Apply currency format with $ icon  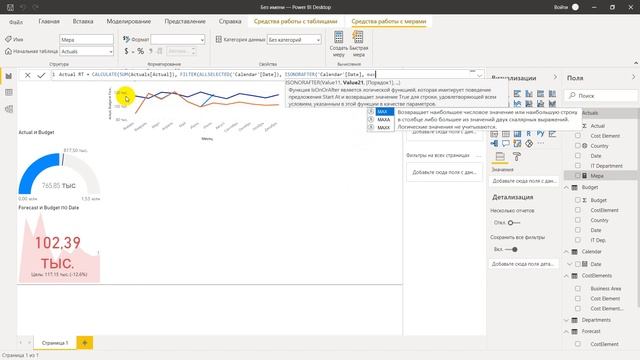point(126,51)
